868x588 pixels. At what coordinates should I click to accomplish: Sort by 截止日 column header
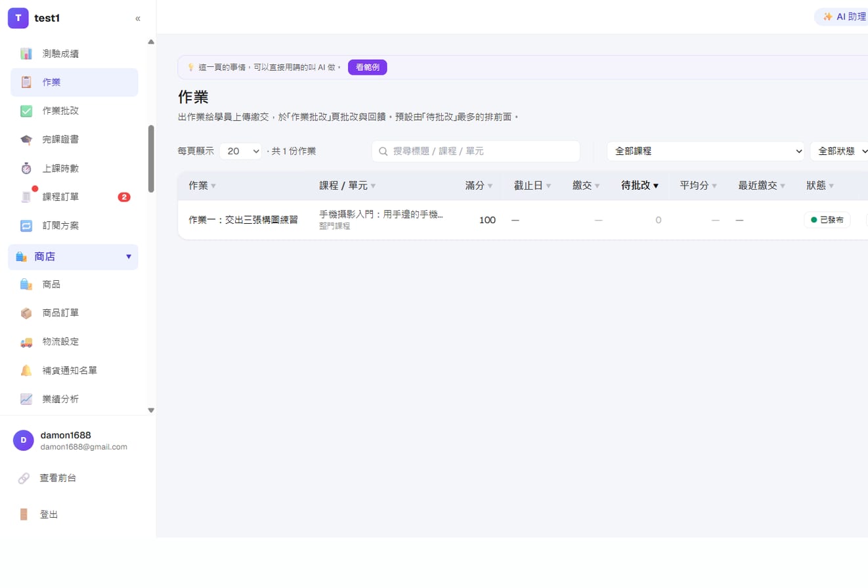tap(532, 186)
